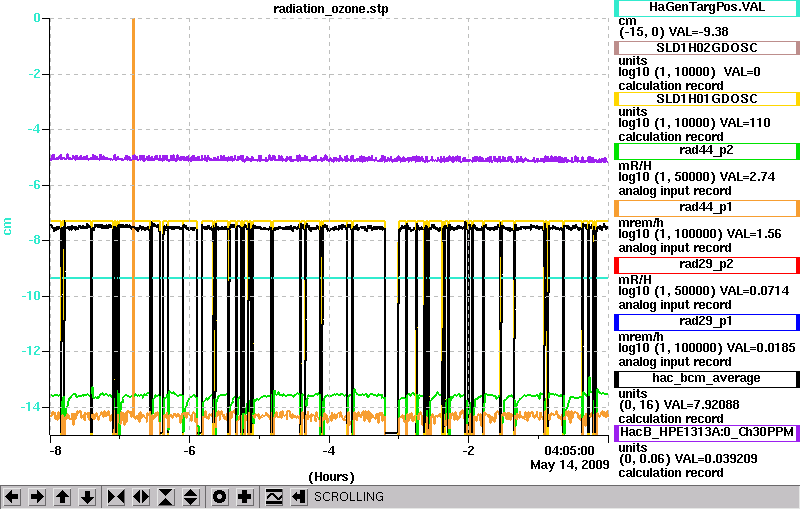Click the -6 x-axis tick label
The image size is (800, 509).
coord(189,451)
